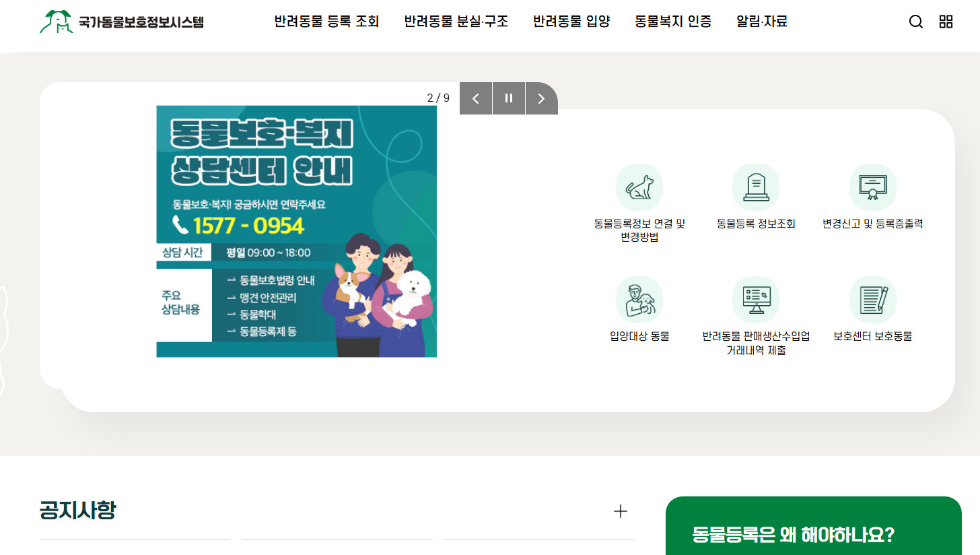Click the 동물등록 정보조회 link text
Screen dimensions: 980x555
point(756,224)
